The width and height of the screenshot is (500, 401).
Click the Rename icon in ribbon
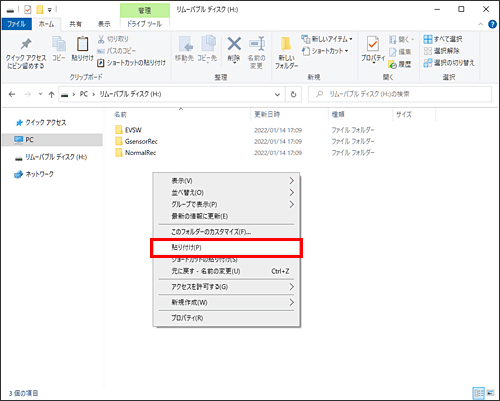[257, 44]
